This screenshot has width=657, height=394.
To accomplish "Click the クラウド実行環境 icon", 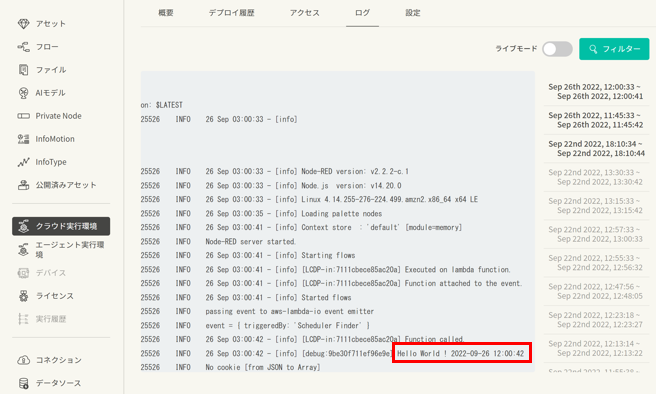I will tap(23, 226).
